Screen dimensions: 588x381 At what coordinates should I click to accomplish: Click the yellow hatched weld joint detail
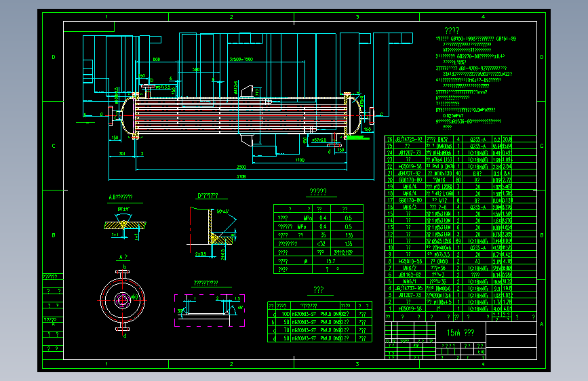[x=125, y=224]
